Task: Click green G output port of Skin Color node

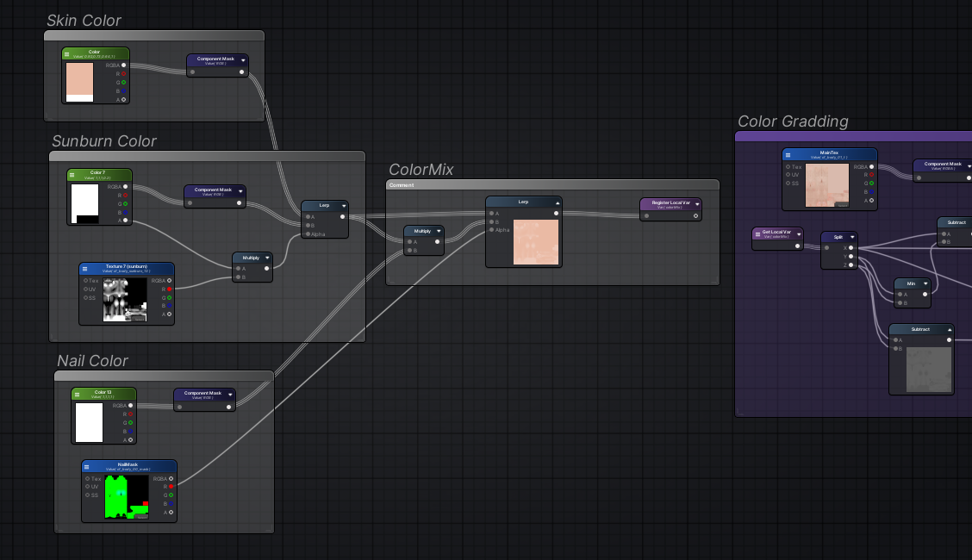Action: (124, 83)
